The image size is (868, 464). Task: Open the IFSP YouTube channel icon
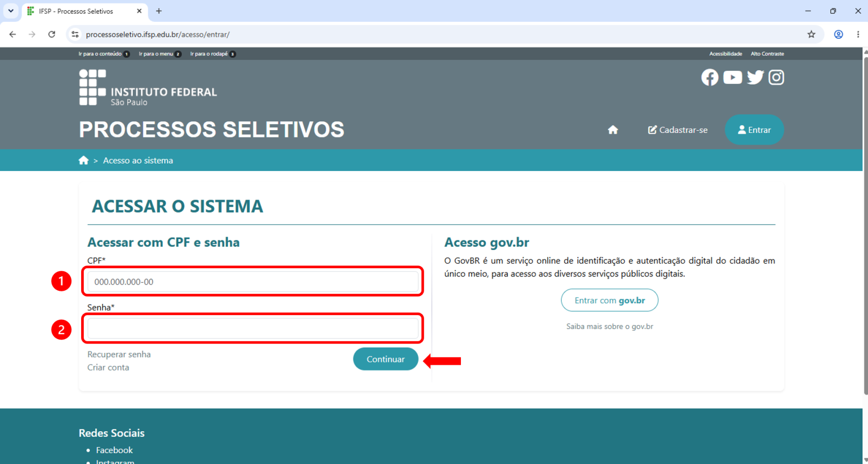732,78
